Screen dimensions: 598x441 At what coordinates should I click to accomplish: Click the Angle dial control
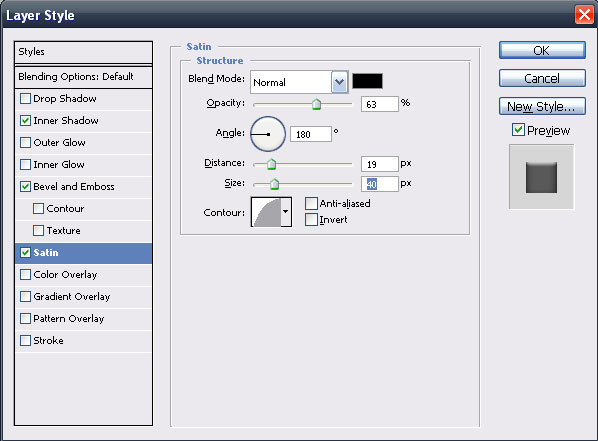[268, 134]
